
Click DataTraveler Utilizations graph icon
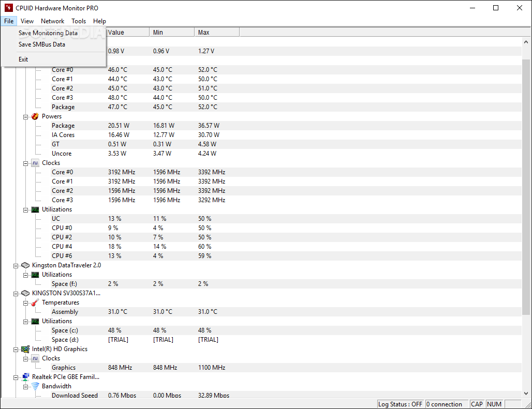tap(35, 275)
